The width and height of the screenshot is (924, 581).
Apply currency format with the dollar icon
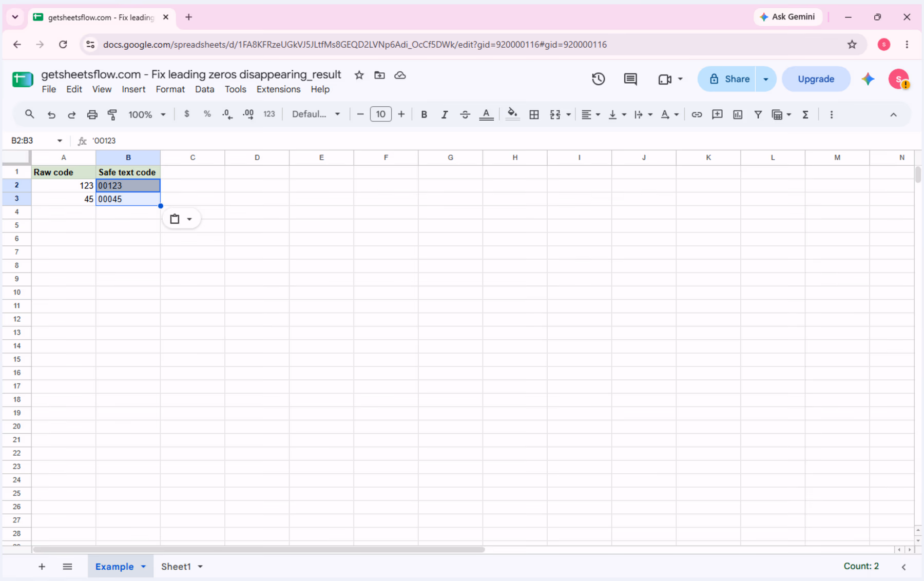pos(186,114)
